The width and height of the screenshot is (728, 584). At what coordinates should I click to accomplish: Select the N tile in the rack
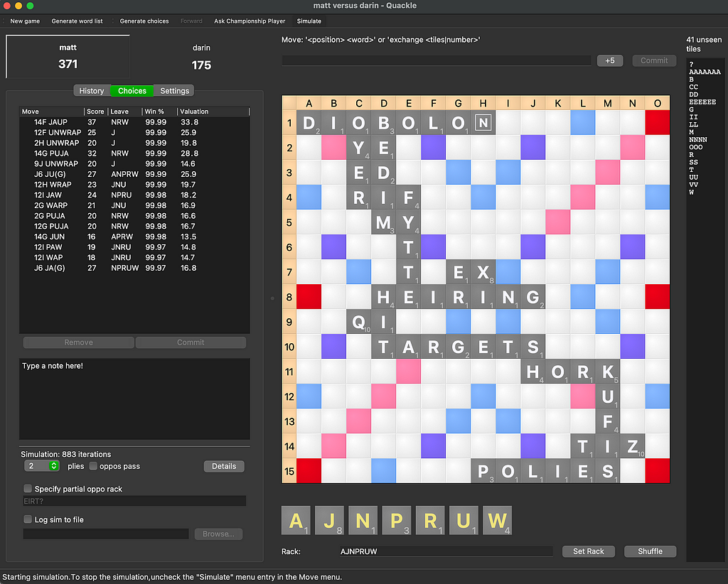coord(363,521)
